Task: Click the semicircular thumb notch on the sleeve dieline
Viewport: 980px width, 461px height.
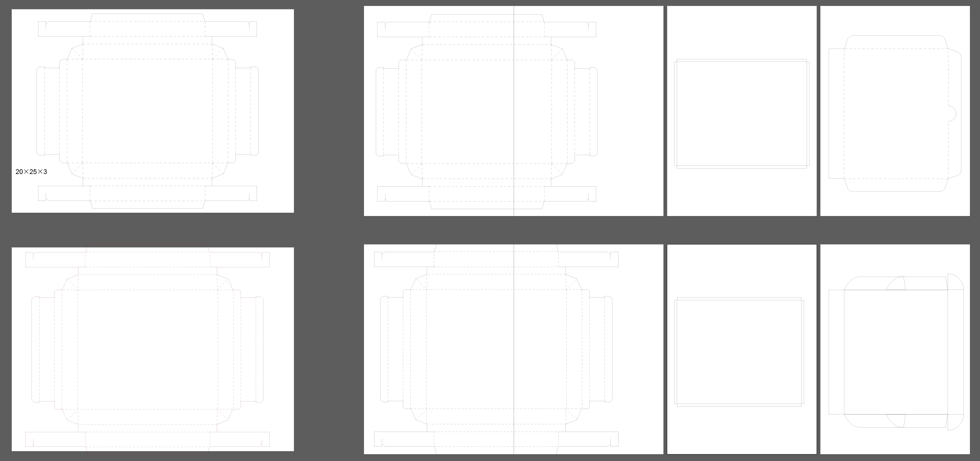Action: pos(952,113)
